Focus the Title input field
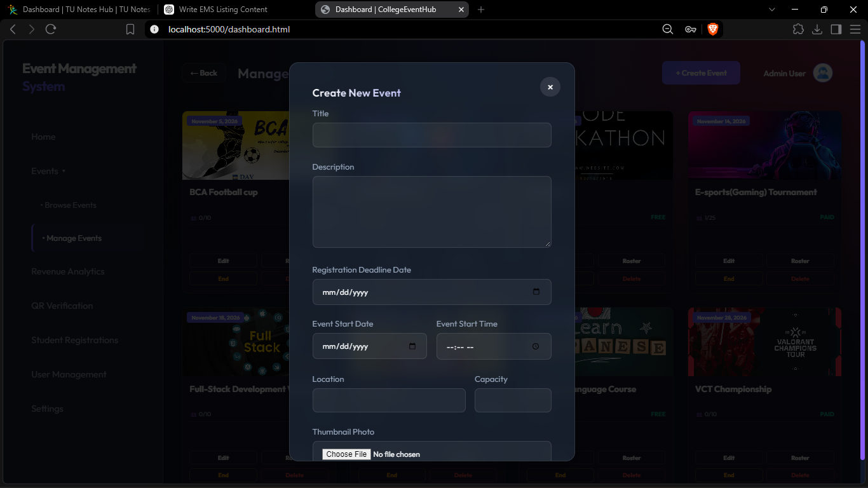Viewport: 868px width, 488px height. click(x=432, y=135)
